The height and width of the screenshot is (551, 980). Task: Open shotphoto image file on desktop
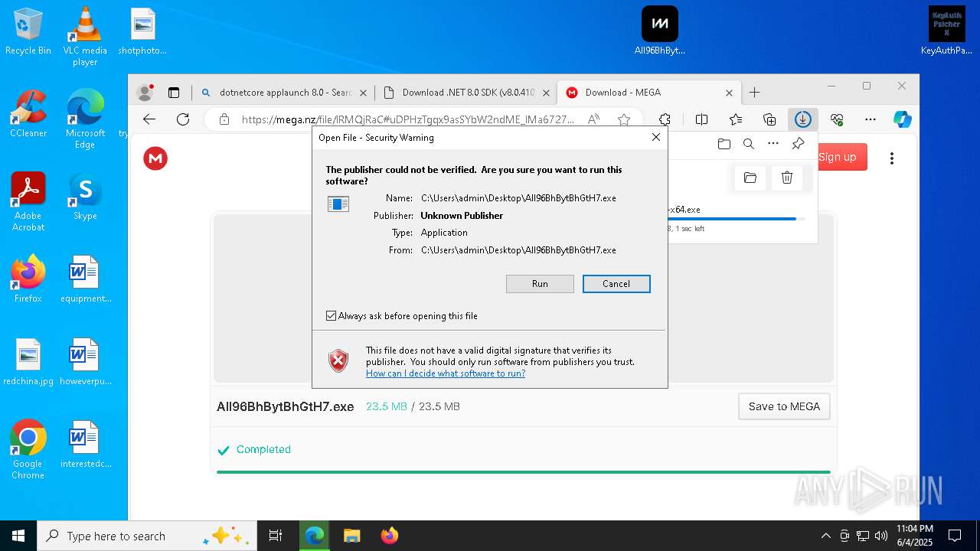142,32
